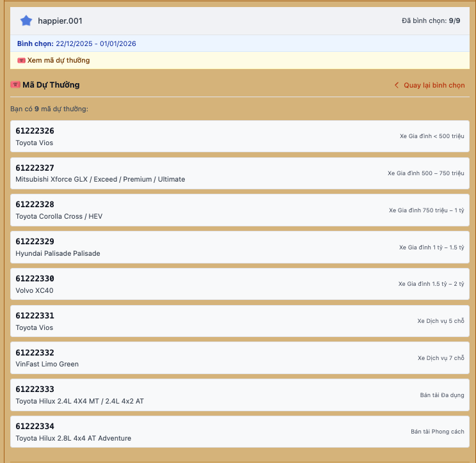Screen dimensions: 476x463
Task: Click Toyota Vios under code 61222331
Action: (35, 327)
